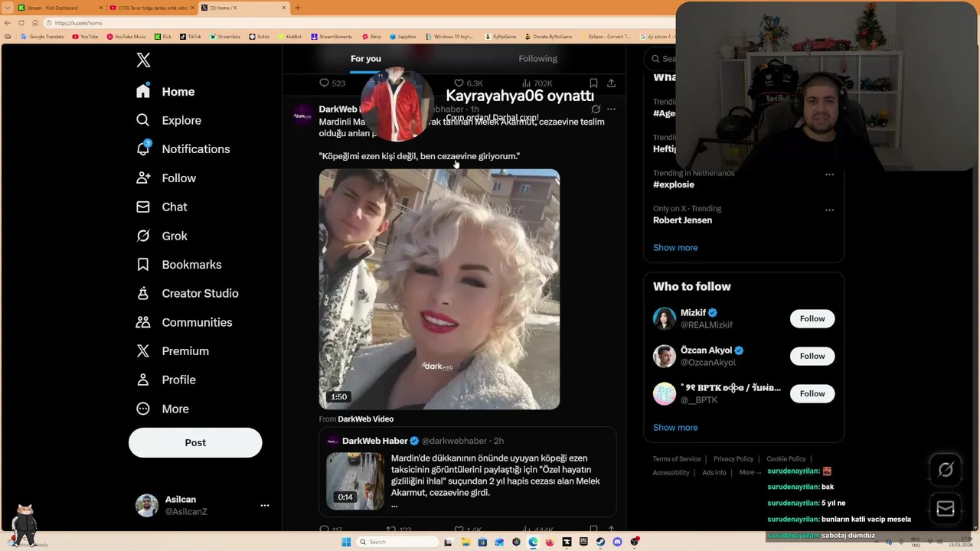Open Notifications in the sidebar
This screenshot has height=551, width=980.
coord(182,149)
